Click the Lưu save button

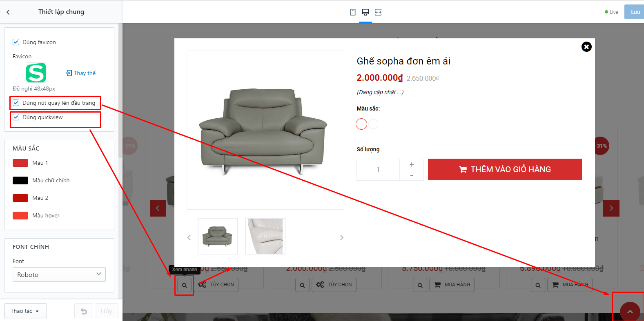[635, 12]
